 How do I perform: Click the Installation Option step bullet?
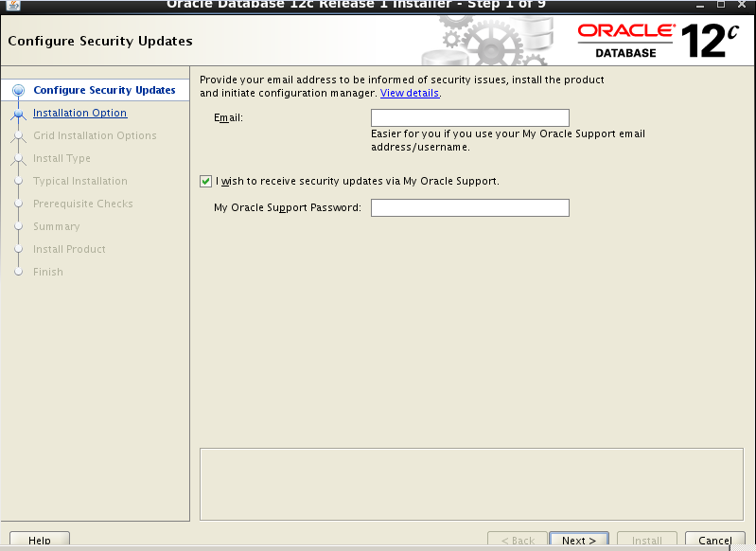tap(18, 114)
